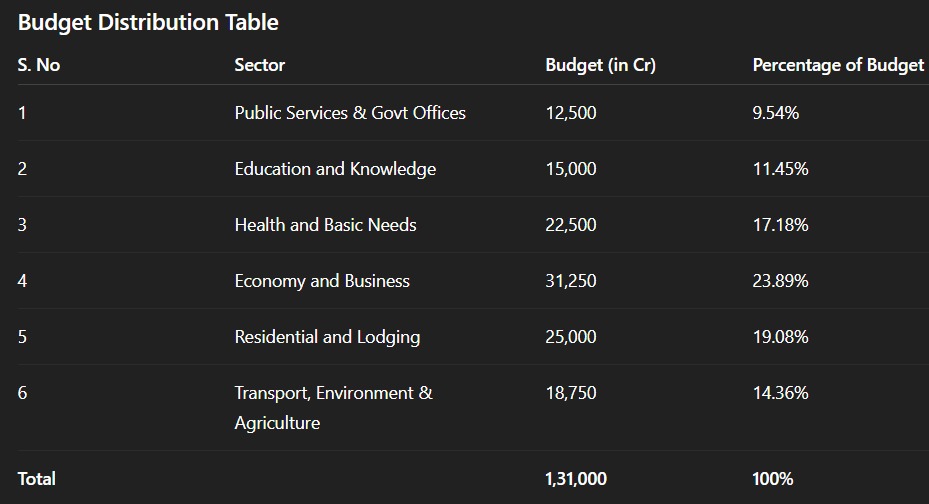Select the Health and Basic Needs cell
The height and width of the screenshot is (504, 929).
pyautogui.click(x=325, y=225)
